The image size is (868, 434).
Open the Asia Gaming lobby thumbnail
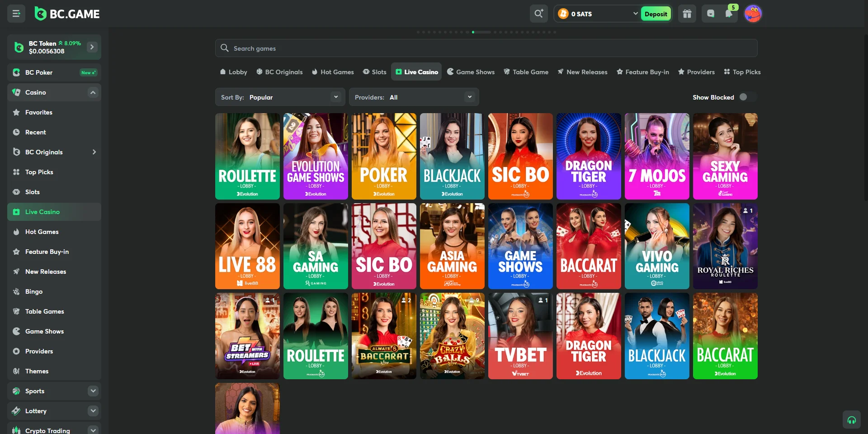click(x=452, y=246)
